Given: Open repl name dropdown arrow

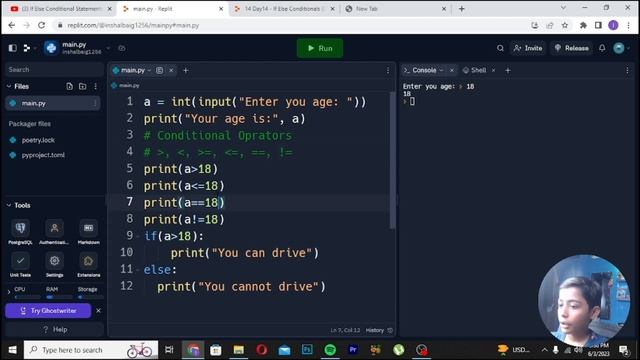Looking at the screenshot, I should [x=108, y=48].
